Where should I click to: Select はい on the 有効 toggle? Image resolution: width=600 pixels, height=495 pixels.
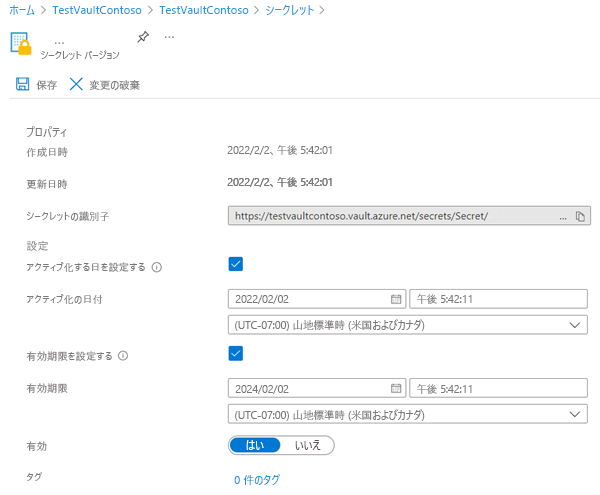click(x=255, y=445)
